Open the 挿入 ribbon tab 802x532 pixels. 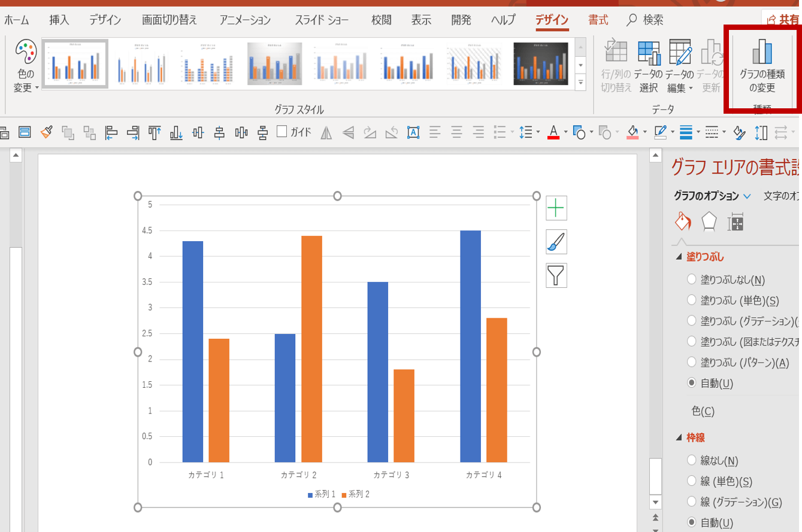59,20
